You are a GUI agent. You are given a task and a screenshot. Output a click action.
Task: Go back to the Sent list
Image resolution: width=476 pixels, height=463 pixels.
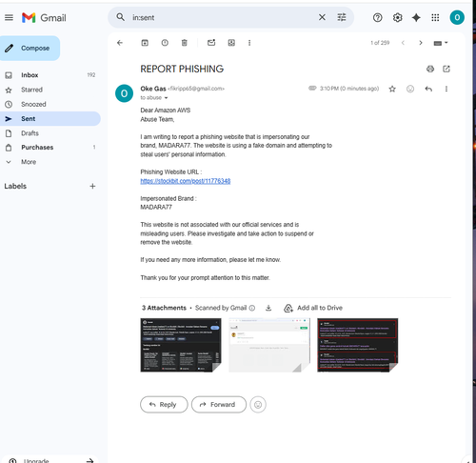click(120, 43)
